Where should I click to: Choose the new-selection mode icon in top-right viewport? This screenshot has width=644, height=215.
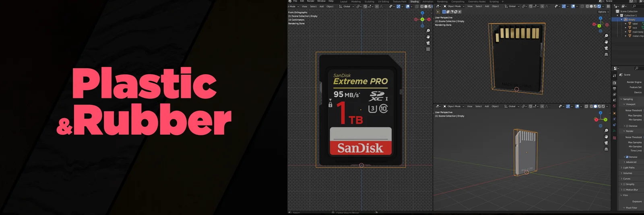pos(444,12)
